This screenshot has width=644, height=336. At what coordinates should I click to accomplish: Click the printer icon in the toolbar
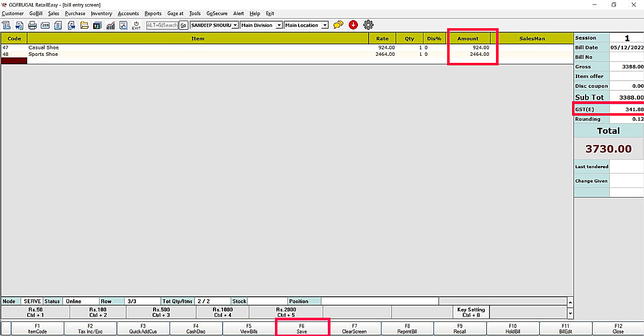point(32,25)
